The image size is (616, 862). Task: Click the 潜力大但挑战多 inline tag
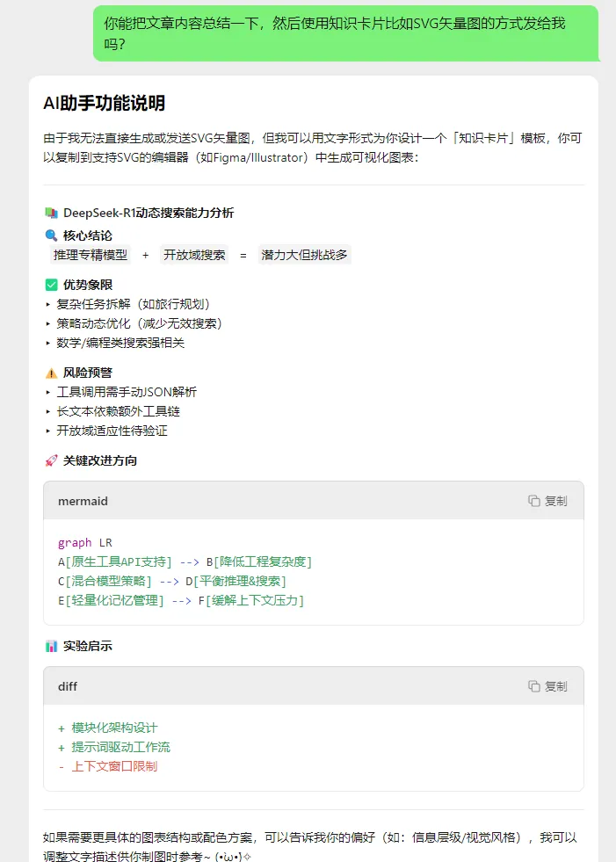[x=304, y=255]
